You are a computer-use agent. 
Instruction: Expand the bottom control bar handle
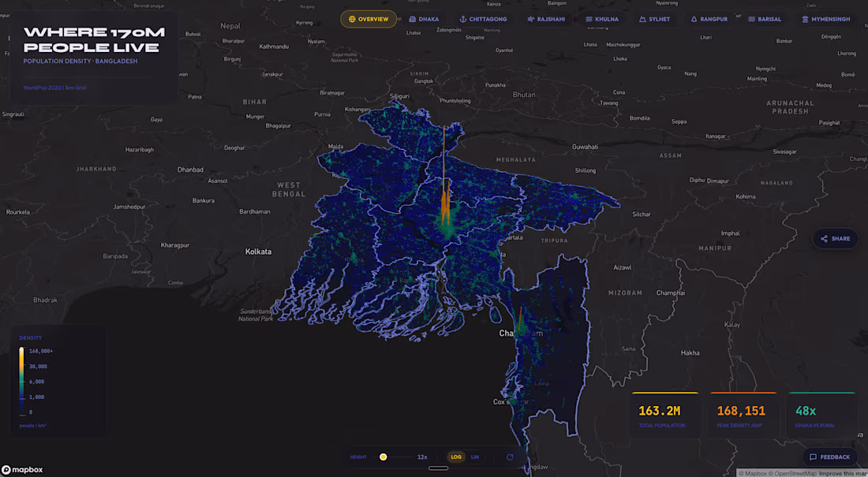439,468
